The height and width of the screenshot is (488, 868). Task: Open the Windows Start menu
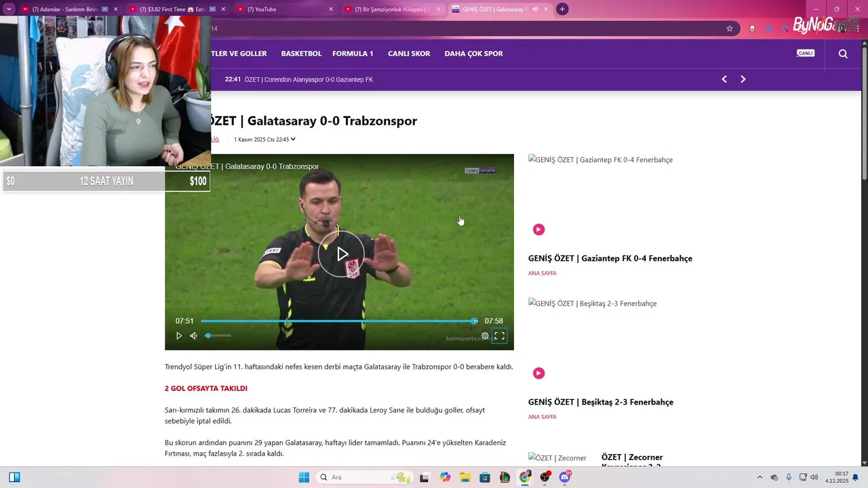(x=304, y=477)
